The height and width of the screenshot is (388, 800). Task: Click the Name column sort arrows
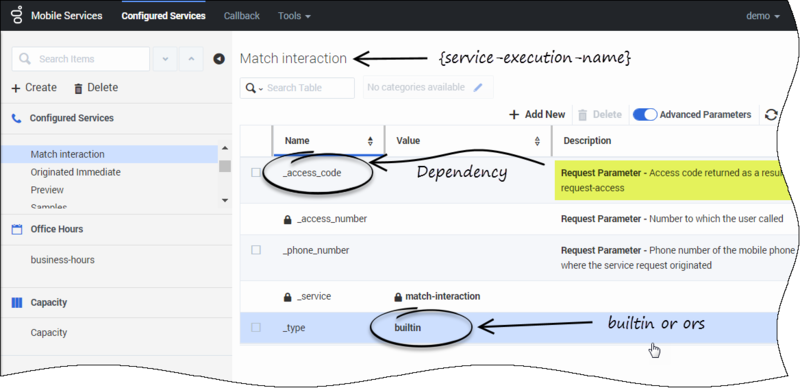pyautogui.click(x=370, y=141)
